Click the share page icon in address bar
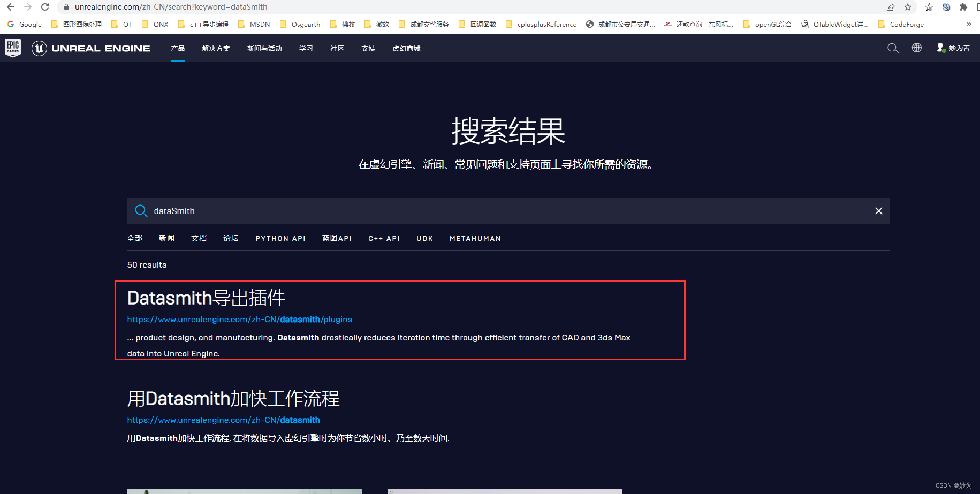This screenshot has height=494, width=980. click(x=891, y=7)
